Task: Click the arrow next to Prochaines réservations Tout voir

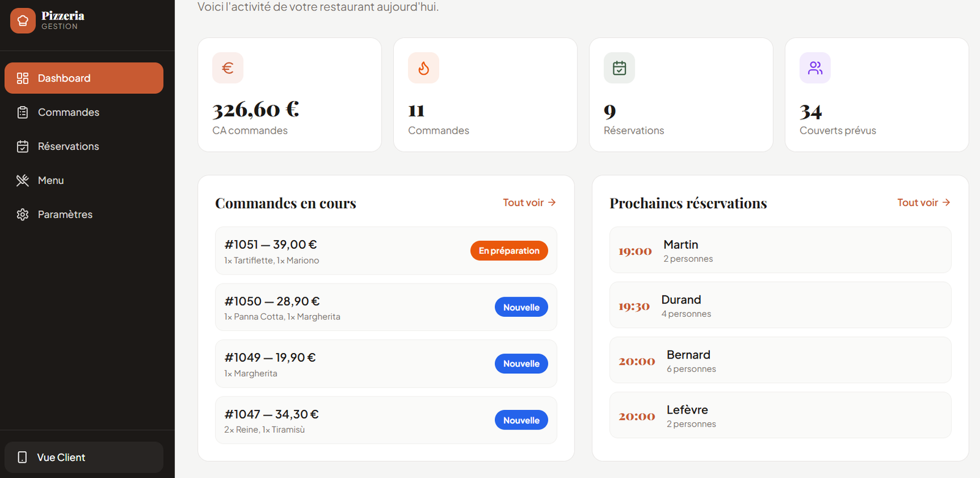Action: (x=946, y=202)
